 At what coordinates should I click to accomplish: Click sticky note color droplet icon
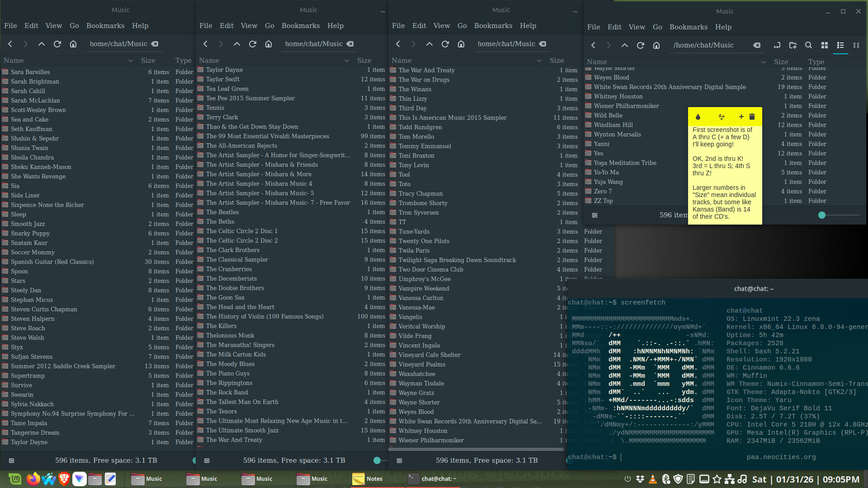click(x=698, y=117)
